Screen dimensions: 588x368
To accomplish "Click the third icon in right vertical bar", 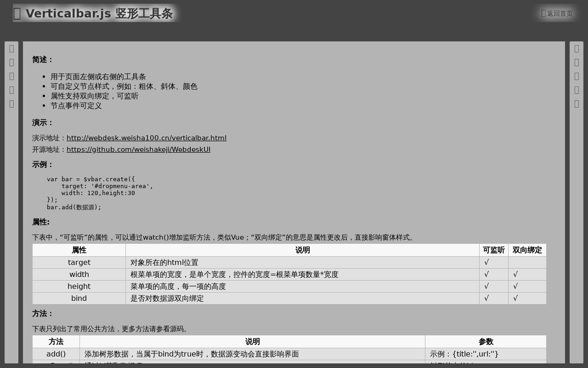I will pyautogui.click(x=577, y=76).
